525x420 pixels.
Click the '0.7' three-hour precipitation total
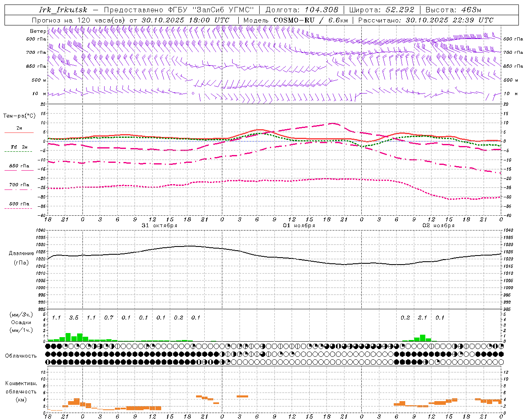pos(109,317)
